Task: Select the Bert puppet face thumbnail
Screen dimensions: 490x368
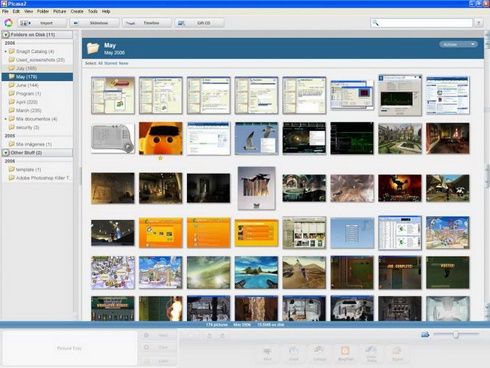Action: [x=161, y=138]
